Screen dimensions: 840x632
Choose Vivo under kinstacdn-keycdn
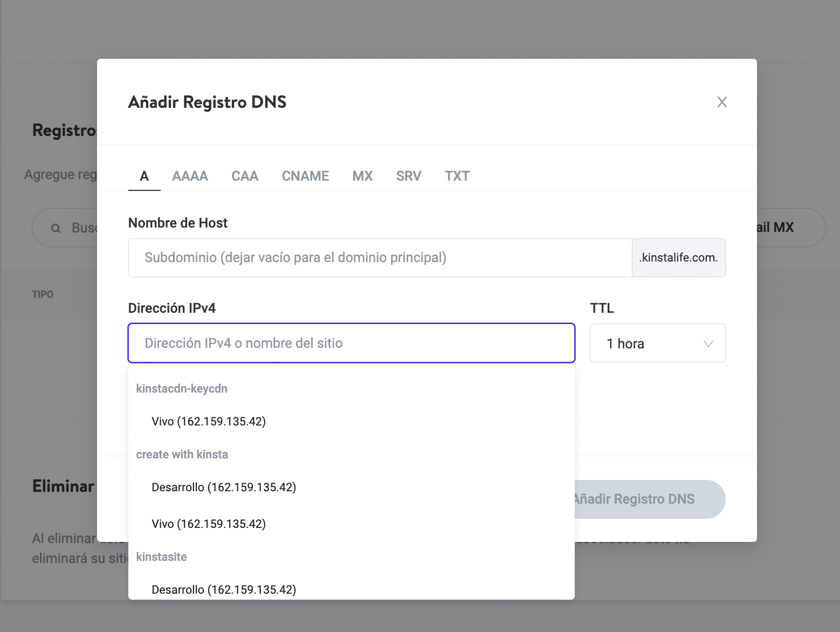(x=209, y=421)
